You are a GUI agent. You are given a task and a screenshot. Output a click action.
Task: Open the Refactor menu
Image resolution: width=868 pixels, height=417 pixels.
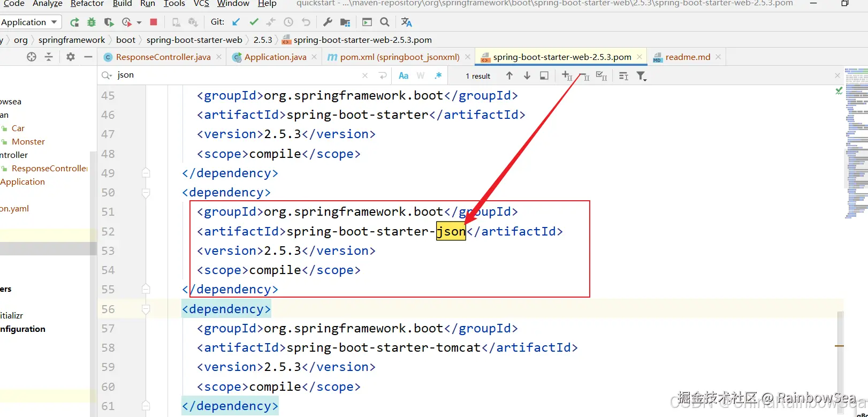pos(87,4)
